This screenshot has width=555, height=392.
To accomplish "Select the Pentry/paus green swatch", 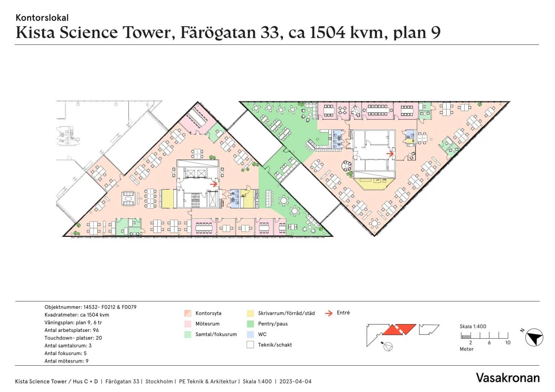I will click(x=250, y=324).
